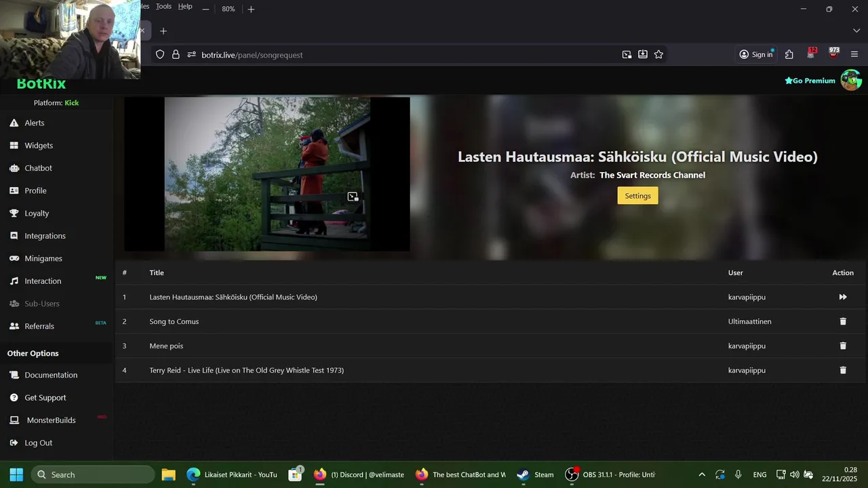Screen dimensions: 868x488
Task: Open the Windows Start menu
Action: [x=16, y=474]
